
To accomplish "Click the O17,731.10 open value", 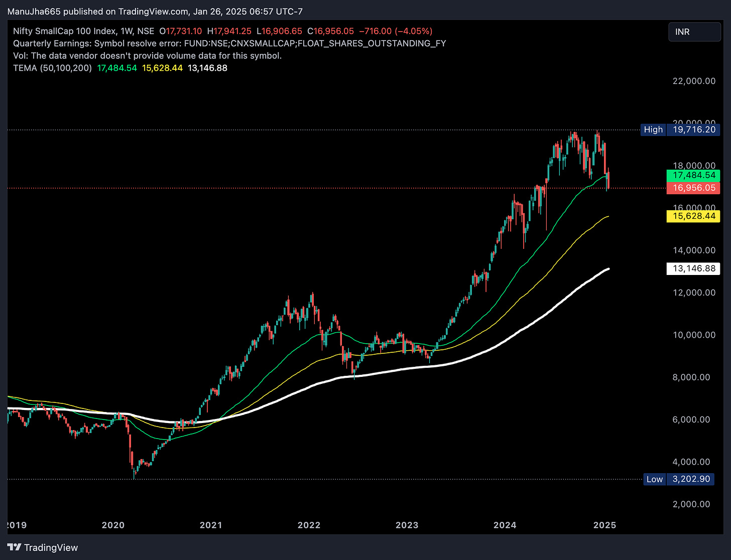I will [x=181, y=31].
